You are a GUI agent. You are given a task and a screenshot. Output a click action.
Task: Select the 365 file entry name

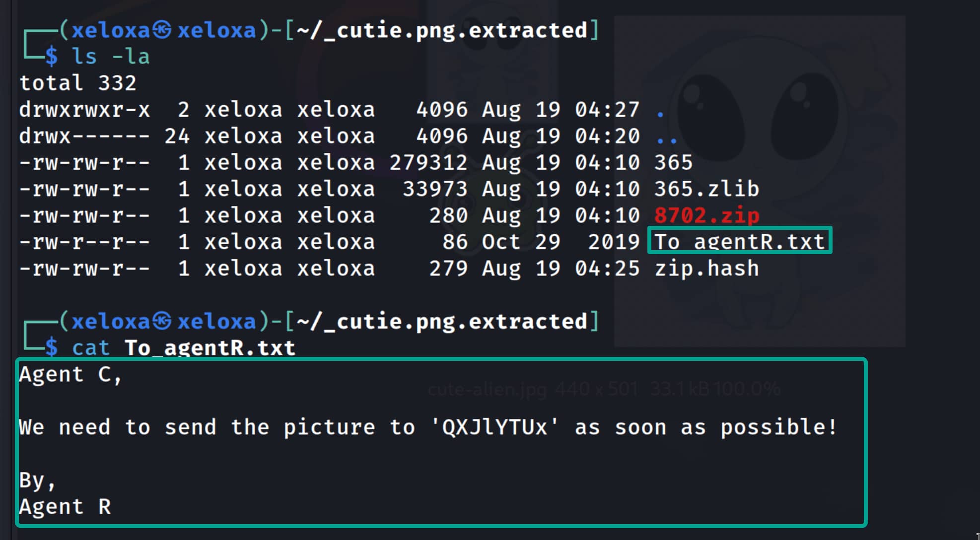point(673,163)
